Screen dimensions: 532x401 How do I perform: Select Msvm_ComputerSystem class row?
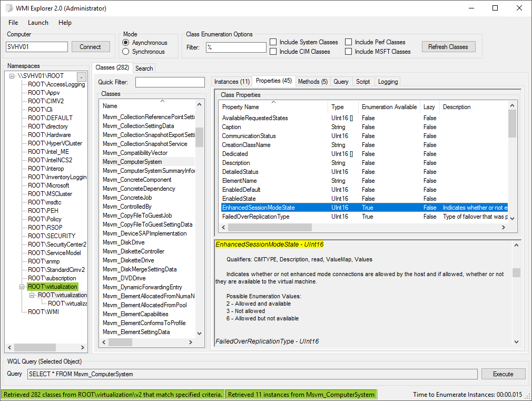(148, 162)
